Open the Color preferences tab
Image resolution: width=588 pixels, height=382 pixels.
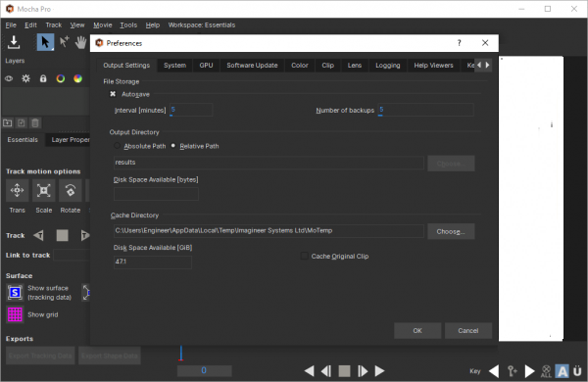[x=300, y=66]
